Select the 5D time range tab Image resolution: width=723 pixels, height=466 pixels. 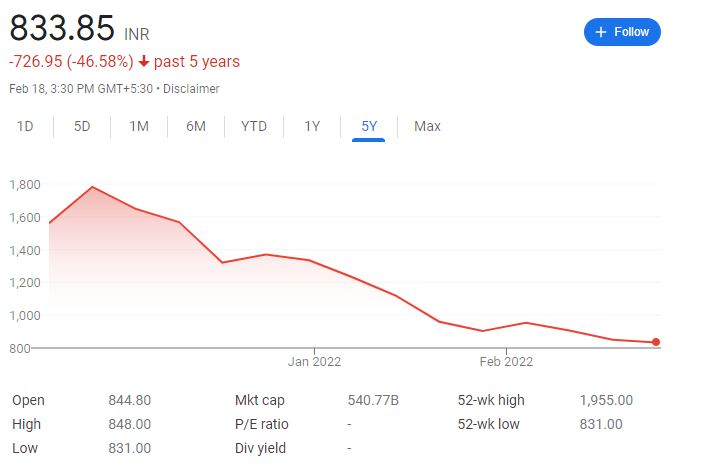[x=82, y=126]
